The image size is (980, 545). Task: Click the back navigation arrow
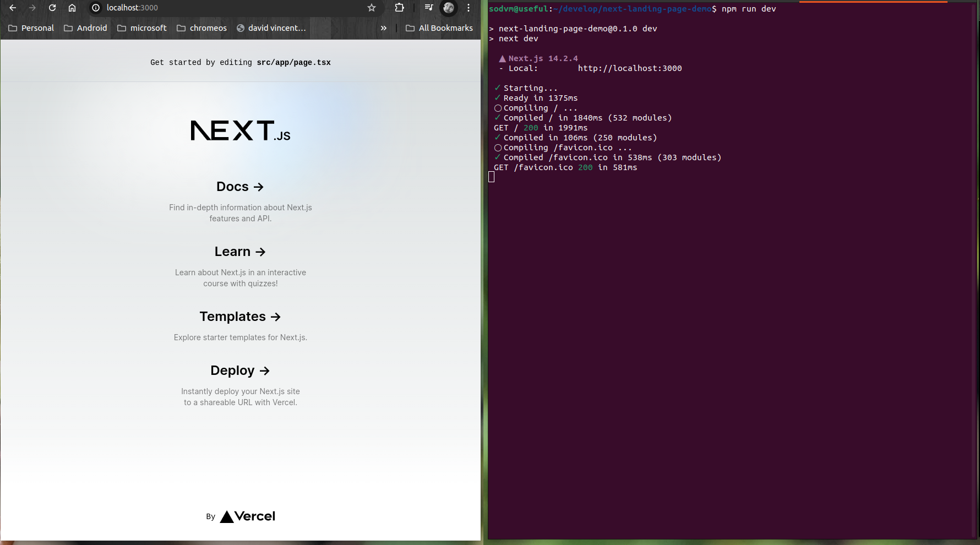(13, 8)
